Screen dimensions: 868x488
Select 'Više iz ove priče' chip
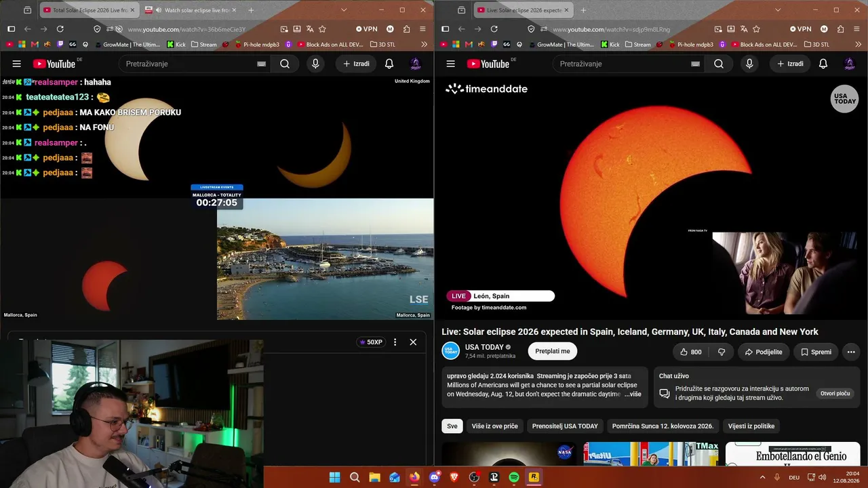point(495,426)
